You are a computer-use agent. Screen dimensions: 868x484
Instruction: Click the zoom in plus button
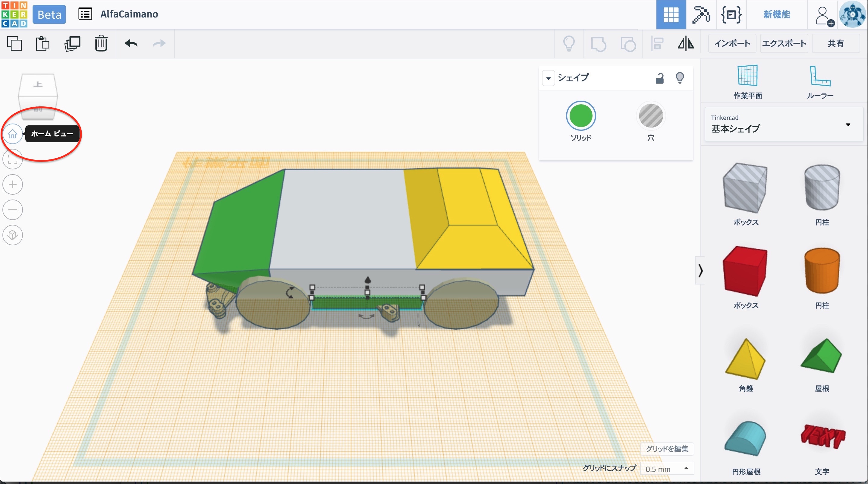click(12, 184)
